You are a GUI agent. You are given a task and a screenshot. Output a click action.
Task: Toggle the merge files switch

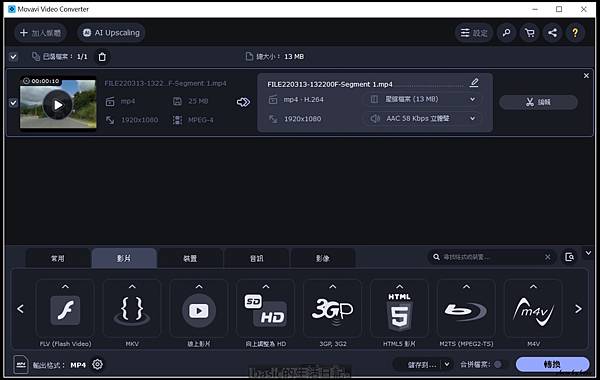pos(498,365)
